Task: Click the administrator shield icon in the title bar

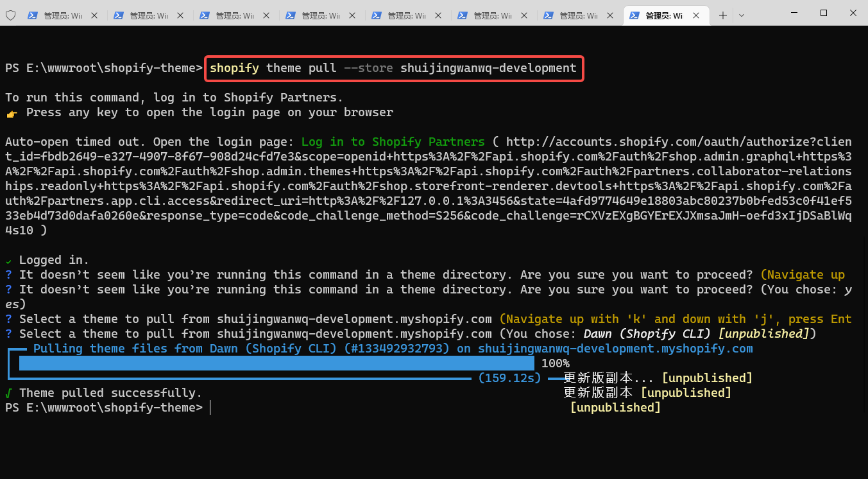Action: coord(10,15)
